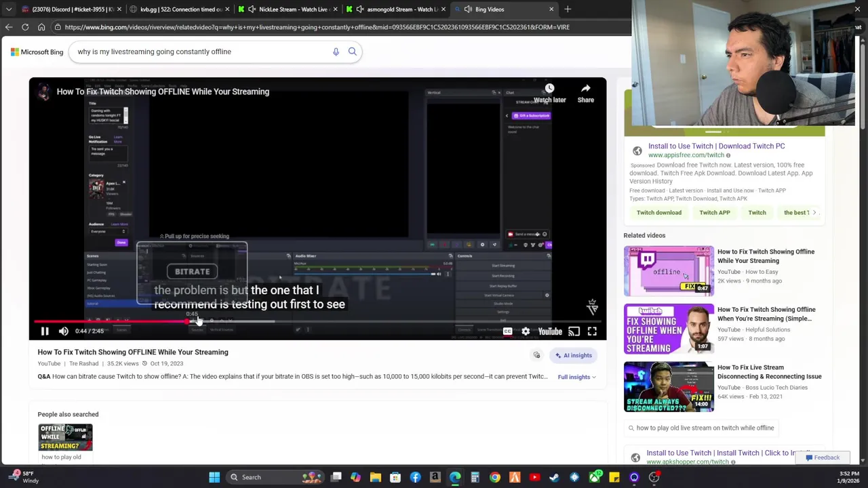Open Tre Rashad channel link

click(83, 363)
